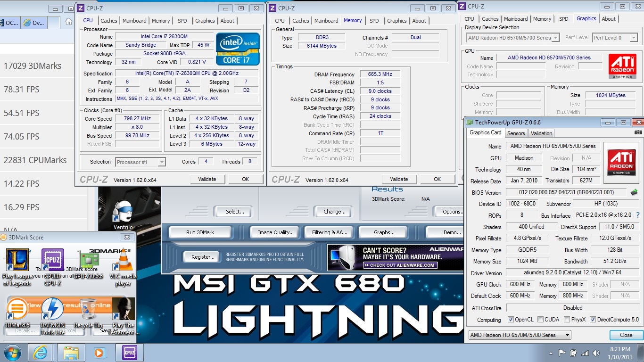Open Windows Explorer from the taskbar
This screenshot has height=362, width=644.
[71, 353]
